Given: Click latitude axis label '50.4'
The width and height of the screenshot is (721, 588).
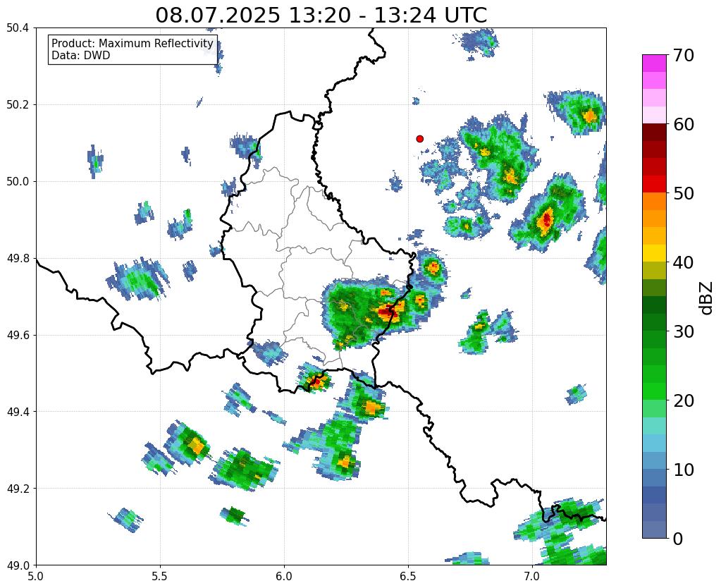Looking at the screenshot, I should 18,28.
